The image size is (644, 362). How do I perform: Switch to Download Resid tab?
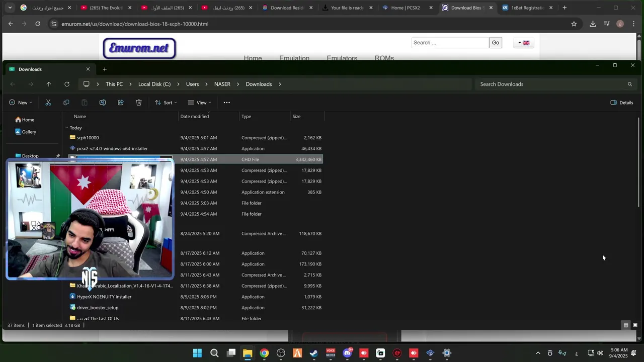point(287,8)
